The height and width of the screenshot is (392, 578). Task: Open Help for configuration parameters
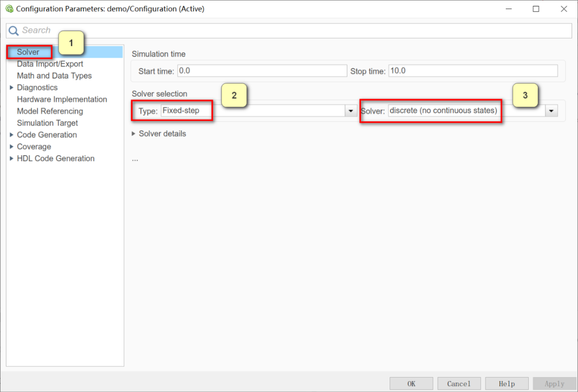(x=507, y=383)
